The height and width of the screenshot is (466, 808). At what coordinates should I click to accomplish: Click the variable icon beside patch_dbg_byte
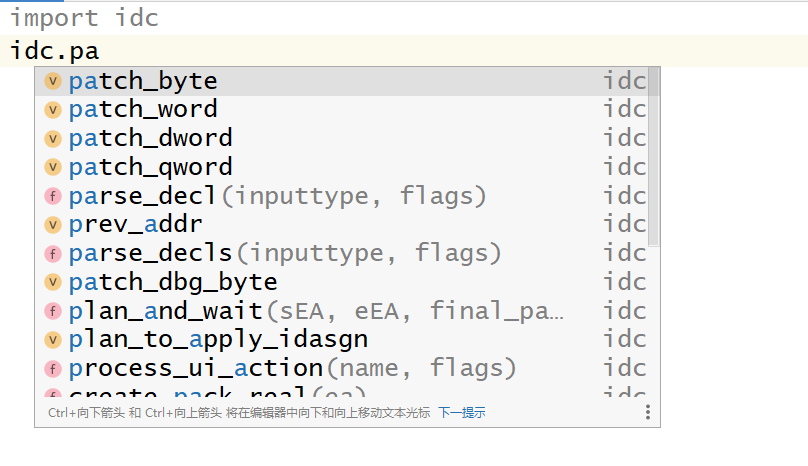[x=53, y=283]
